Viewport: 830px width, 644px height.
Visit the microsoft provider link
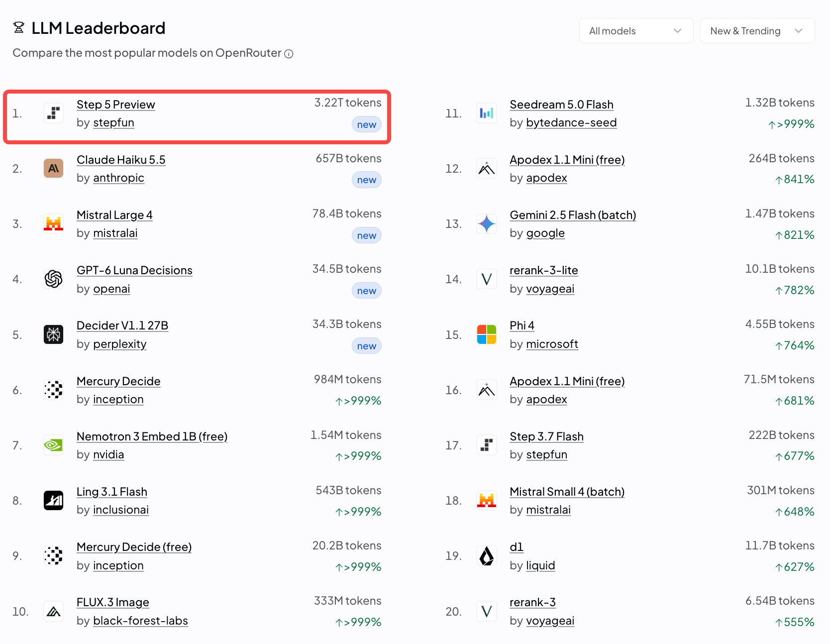click(x=552, y=344)
